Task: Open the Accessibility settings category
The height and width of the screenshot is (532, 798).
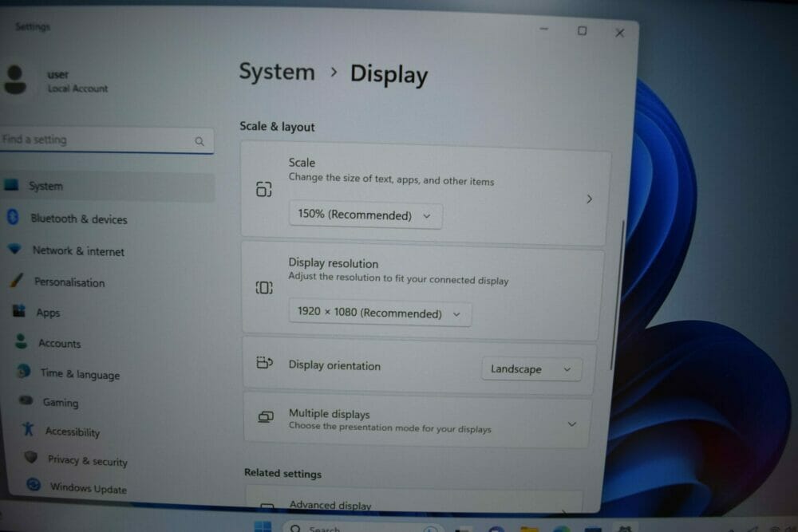Action: (72, 432)
